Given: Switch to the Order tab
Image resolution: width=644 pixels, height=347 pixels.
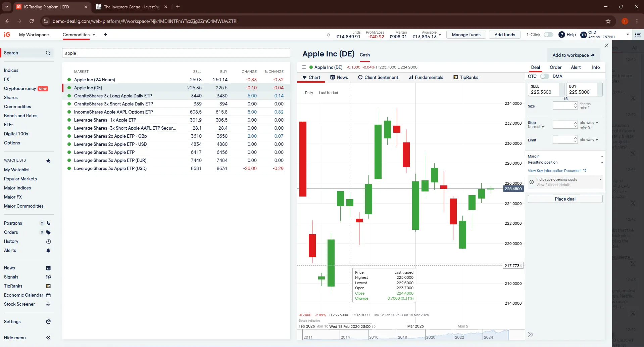Looking at the screenshot, I should (x=555, y=67).
